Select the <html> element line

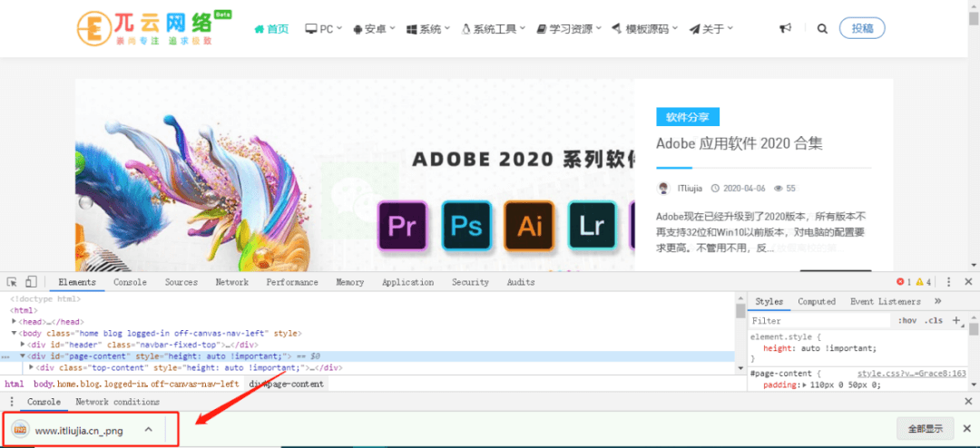point(24,310)
